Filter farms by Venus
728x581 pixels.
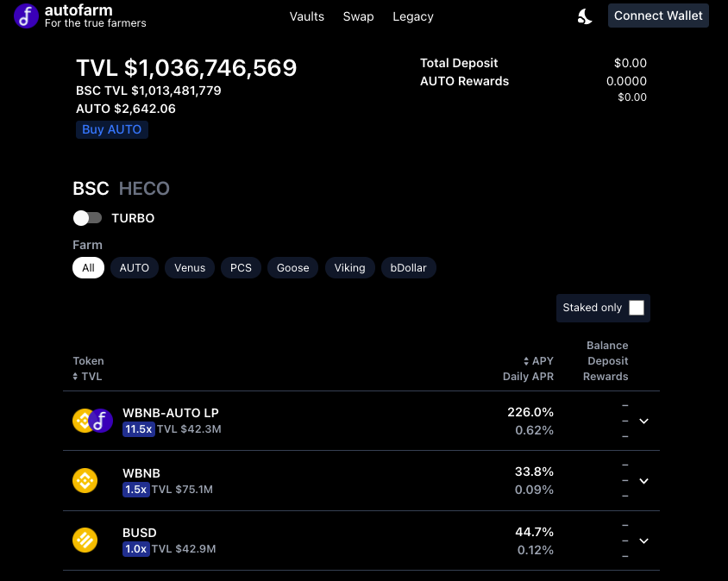point(190,268)
